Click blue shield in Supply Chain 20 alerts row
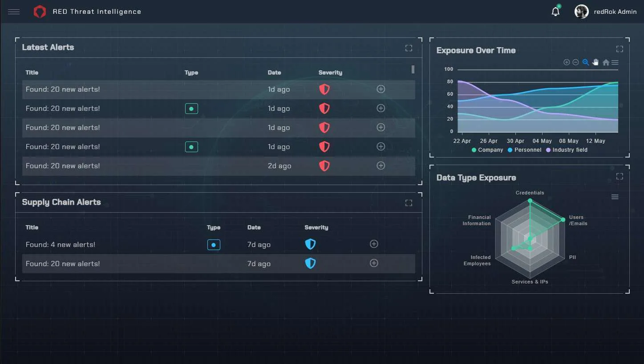This screenshot has width=644, height=364. point(310,263)
